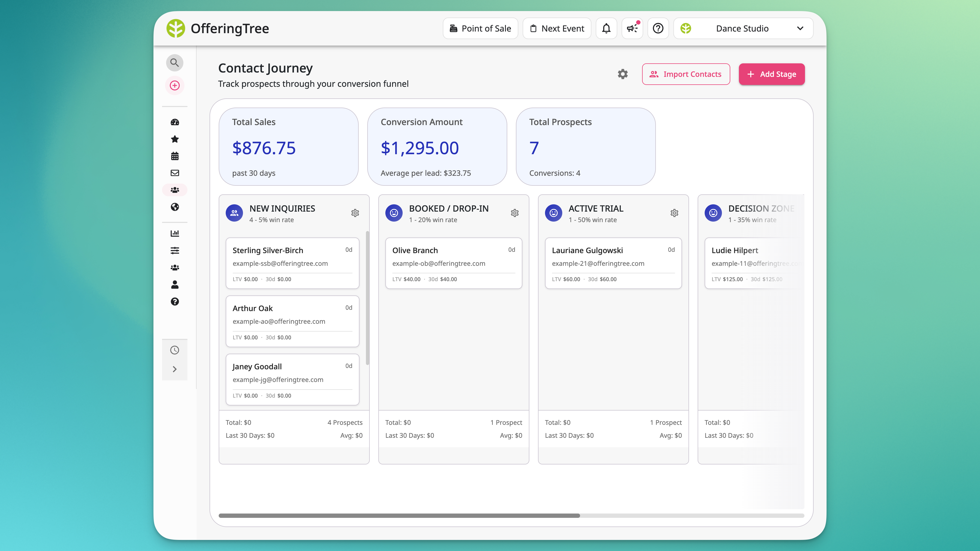Select the highlighted contacts group icon in sidebar
The width and height of the screenshot is (980, 551).
pyautogui.click(x=175, y=190)
